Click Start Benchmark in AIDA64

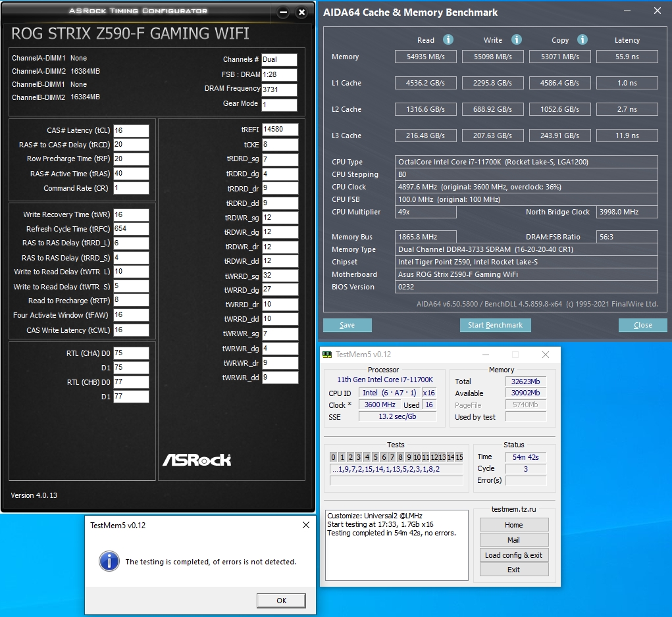(x=496, y=325)
